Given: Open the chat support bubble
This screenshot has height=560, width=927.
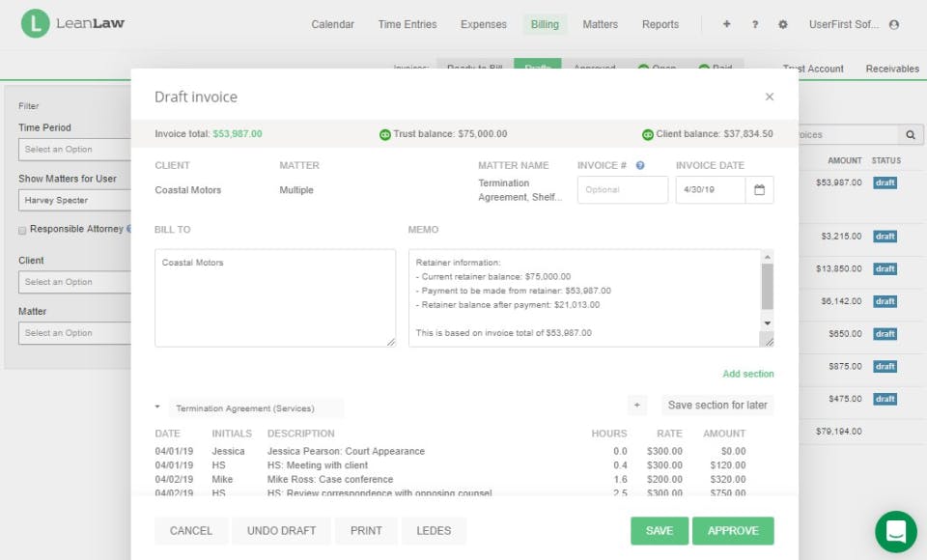Looking at the screenshot, I should pyautogui.click(x=895, y=531).
